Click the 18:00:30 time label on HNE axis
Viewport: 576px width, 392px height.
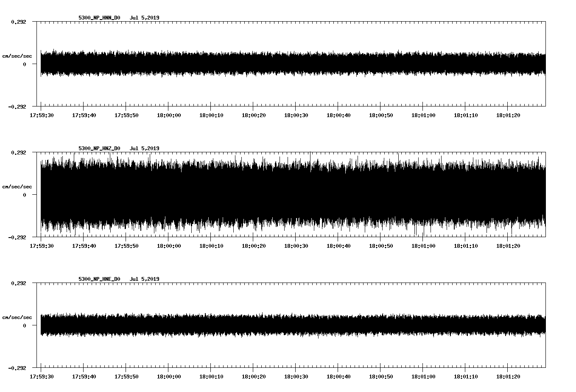pos(296,377)
